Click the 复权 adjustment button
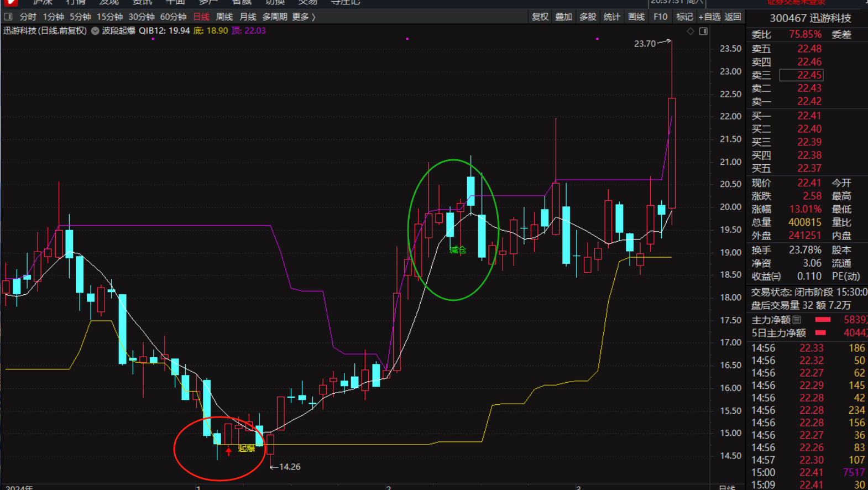The image size is (868, 490). click(540, 17)
